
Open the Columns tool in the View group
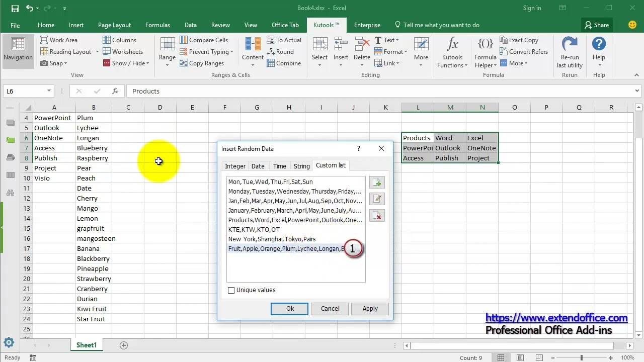tap(119, 40)
